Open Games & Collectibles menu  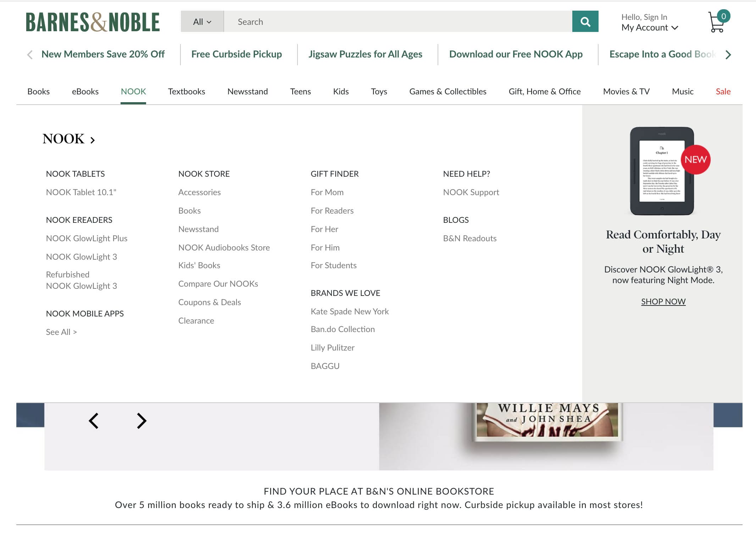pyautogui.click(x=448, y=92)
